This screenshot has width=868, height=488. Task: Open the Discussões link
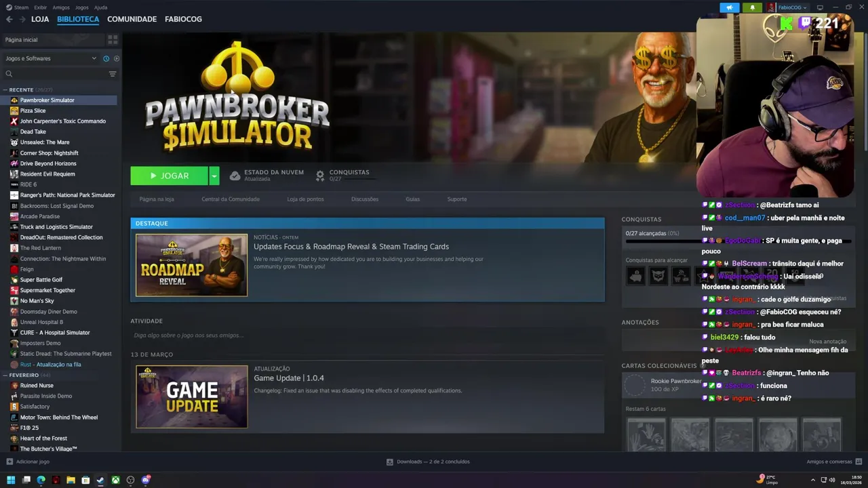(x=365, y=199)
